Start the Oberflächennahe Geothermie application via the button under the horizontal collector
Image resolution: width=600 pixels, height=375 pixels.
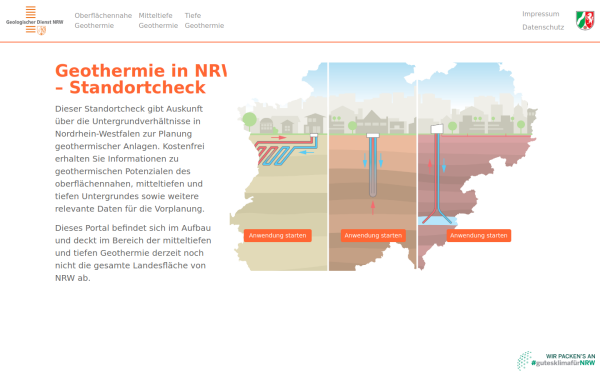coord(277,236)
